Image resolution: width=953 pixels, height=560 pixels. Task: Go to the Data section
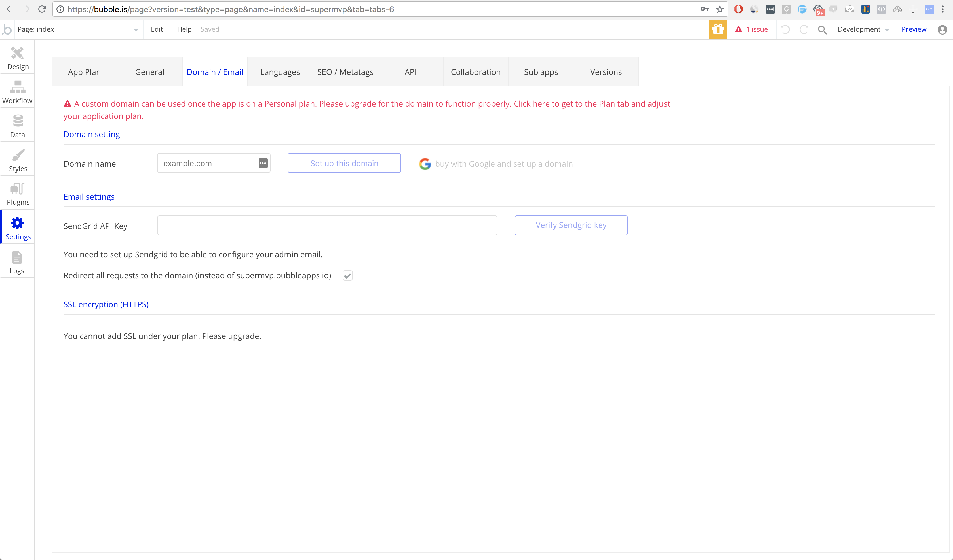(x=17, y=126)
